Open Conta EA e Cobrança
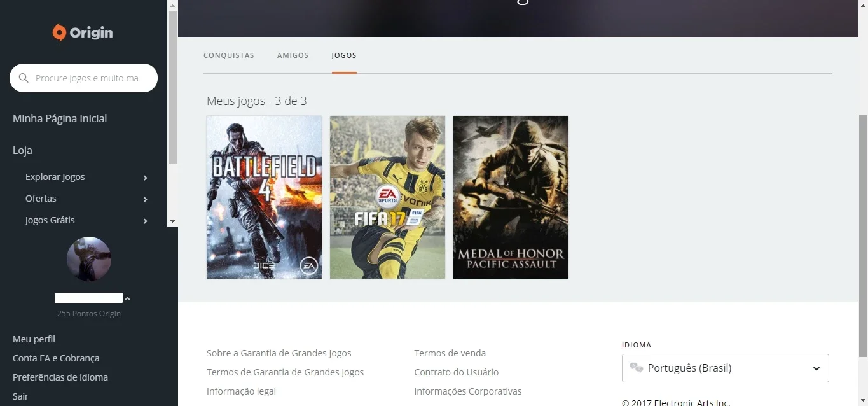 56,358
